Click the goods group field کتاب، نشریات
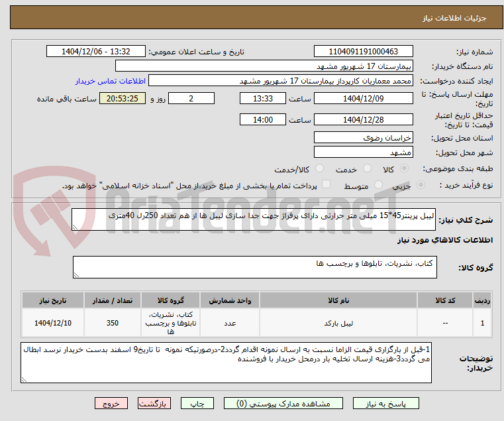Screen dimensions: 504x421 click(x=254, y=267)
